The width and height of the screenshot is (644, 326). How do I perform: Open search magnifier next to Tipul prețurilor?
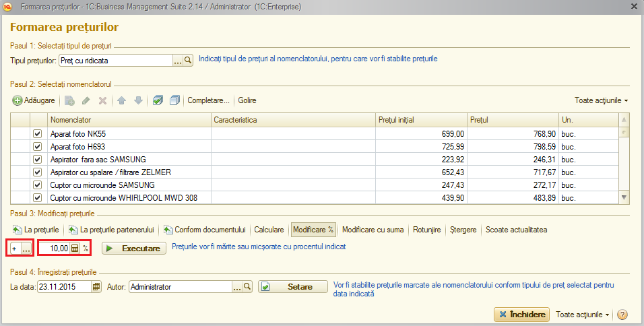click(x=188, y=61)
